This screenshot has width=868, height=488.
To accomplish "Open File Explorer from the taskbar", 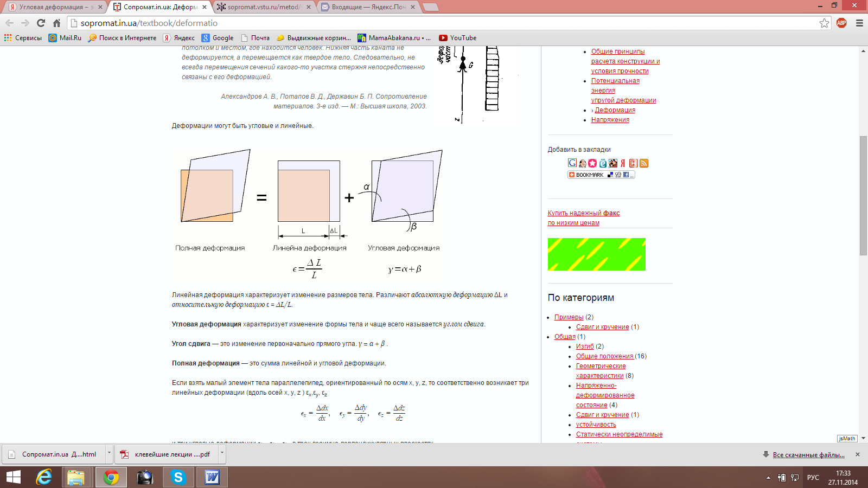I will [x=76, y=477].
